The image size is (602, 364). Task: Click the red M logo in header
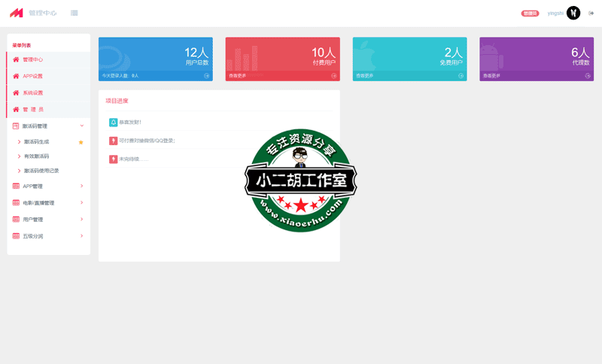(x=17, y=13)
